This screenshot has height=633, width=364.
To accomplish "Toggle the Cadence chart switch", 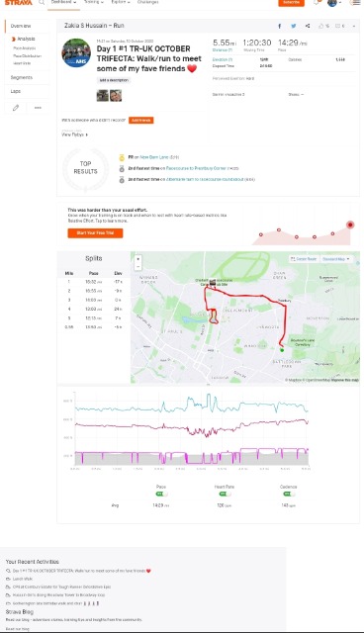I will (289, 494).
